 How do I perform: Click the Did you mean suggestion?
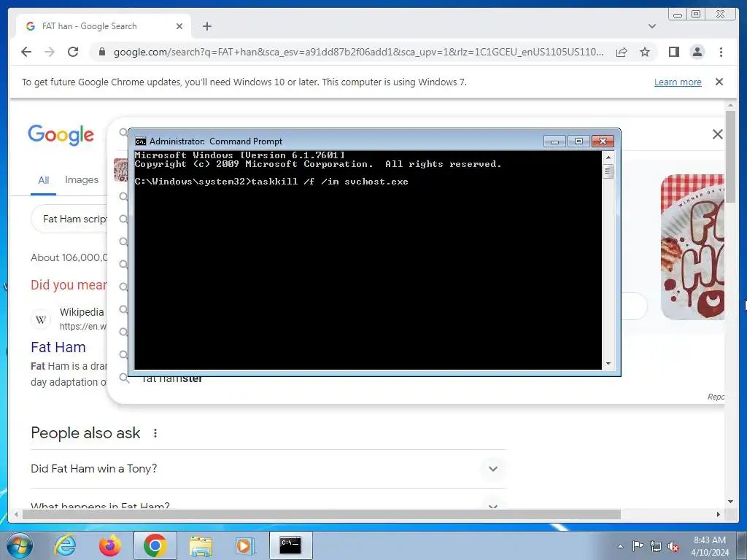tap(69, 285)
